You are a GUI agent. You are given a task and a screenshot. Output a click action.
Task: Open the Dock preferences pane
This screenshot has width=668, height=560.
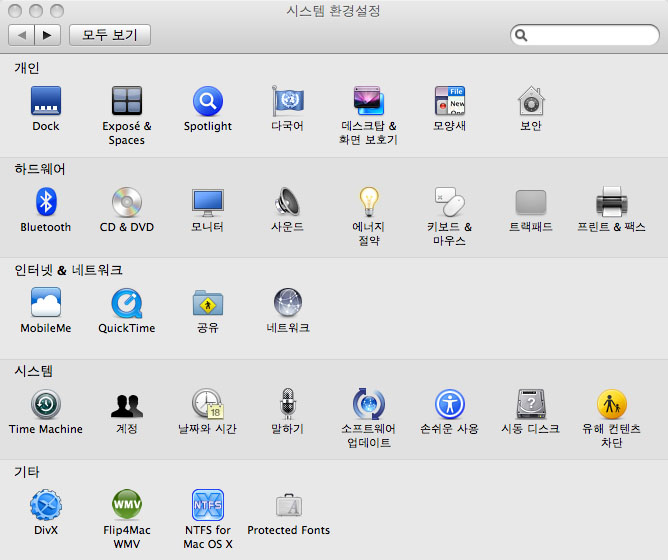46,101
